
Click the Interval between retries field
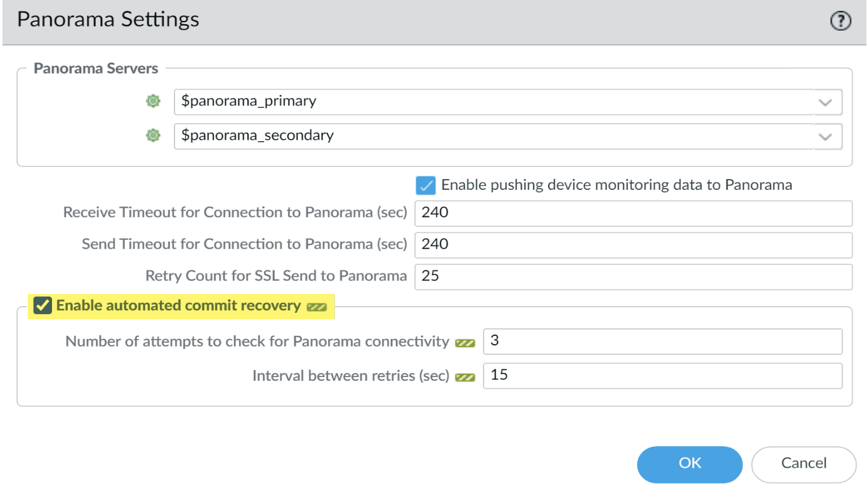pos(663,376)
